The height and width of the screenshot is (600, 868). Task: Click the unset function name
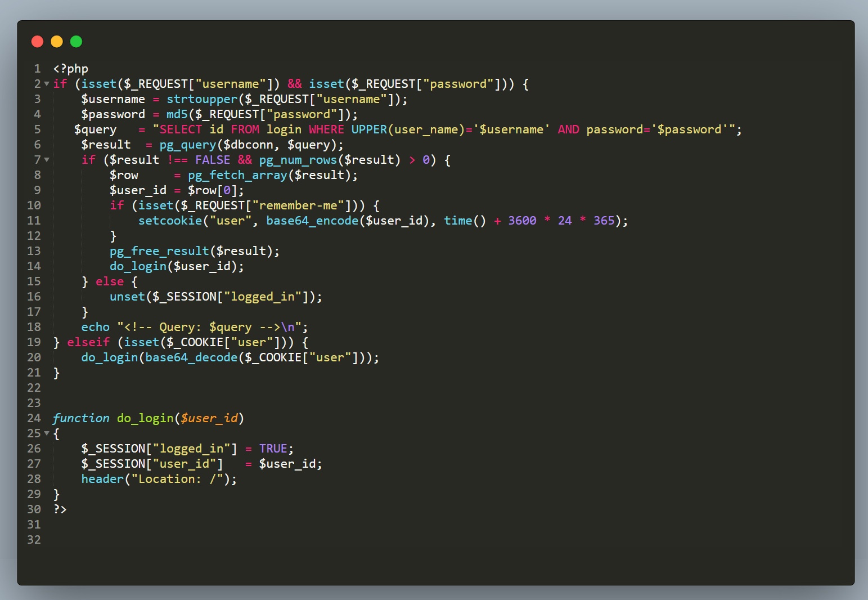(x=127, y=297)
